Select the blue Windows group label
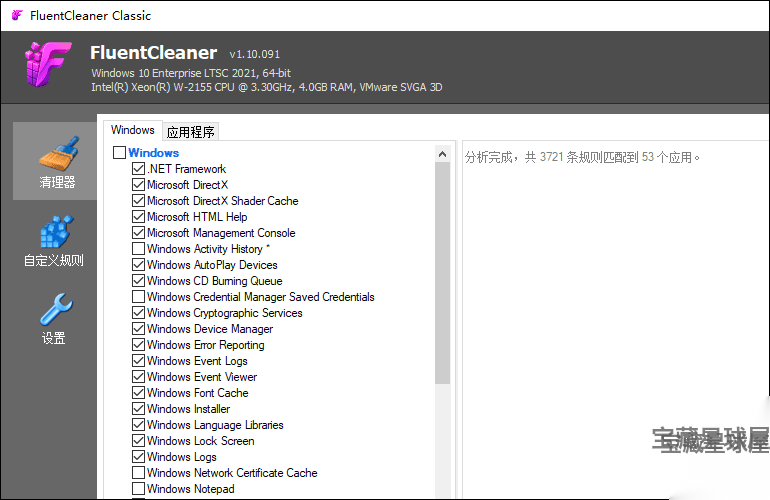This screenshot has width=770, height=500. tap(154, 153)
